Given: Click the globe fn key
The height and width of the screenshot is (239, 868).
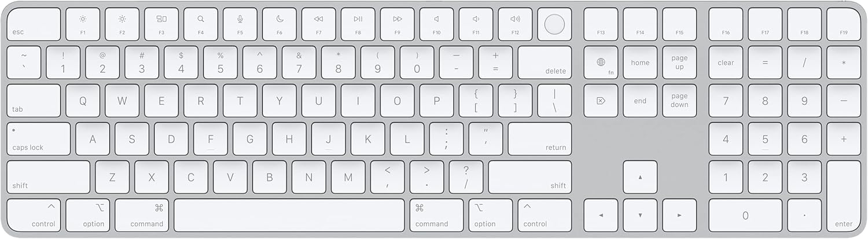Looking at the screenshot, I should pyautogui.click(x=601, y=62).
